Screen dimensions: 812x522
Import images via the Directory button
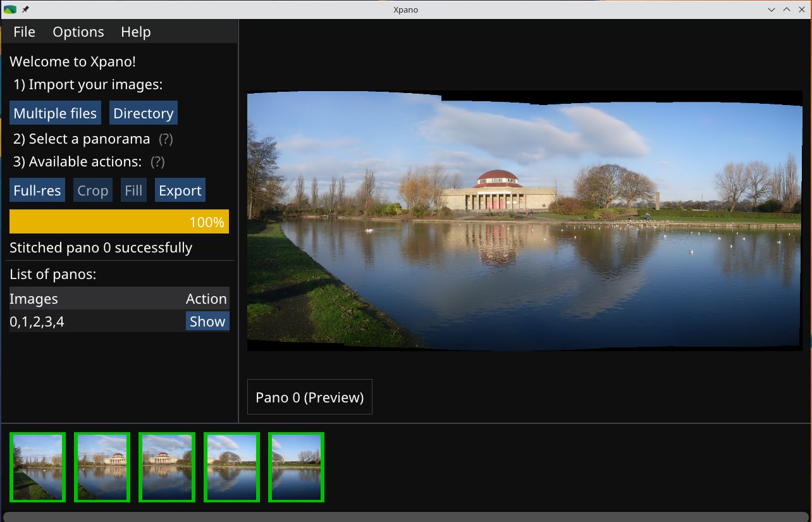(144, 113)
